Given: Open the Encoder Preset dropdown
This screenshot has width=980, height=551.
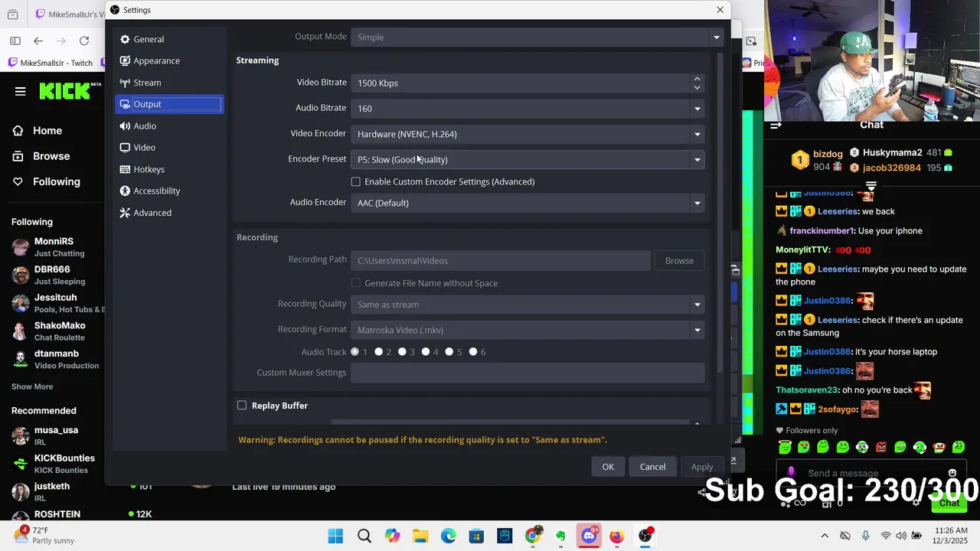Looking at the screenshot, I should (x=528, y=159).
